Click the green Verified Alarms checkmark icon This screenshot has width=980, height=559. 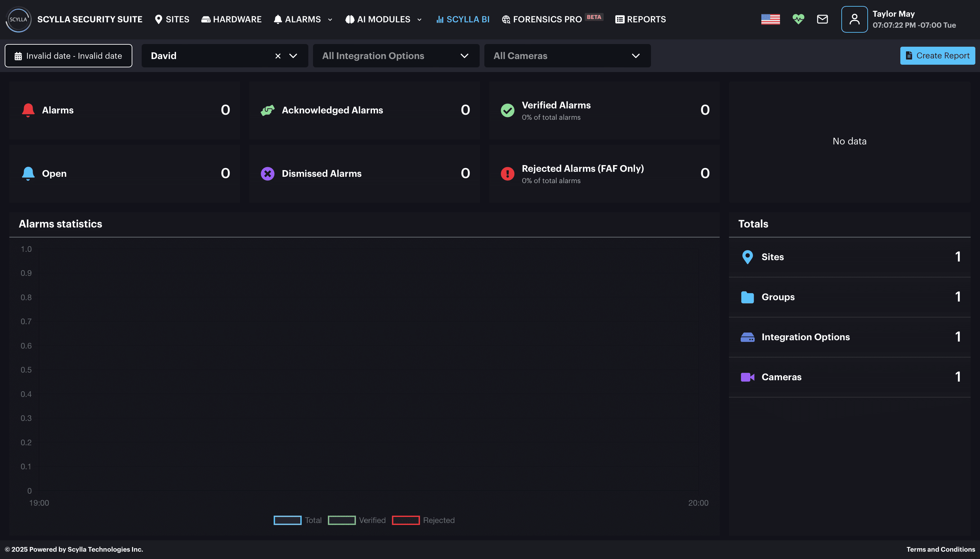pyautogui.click(x=507, y=110)
